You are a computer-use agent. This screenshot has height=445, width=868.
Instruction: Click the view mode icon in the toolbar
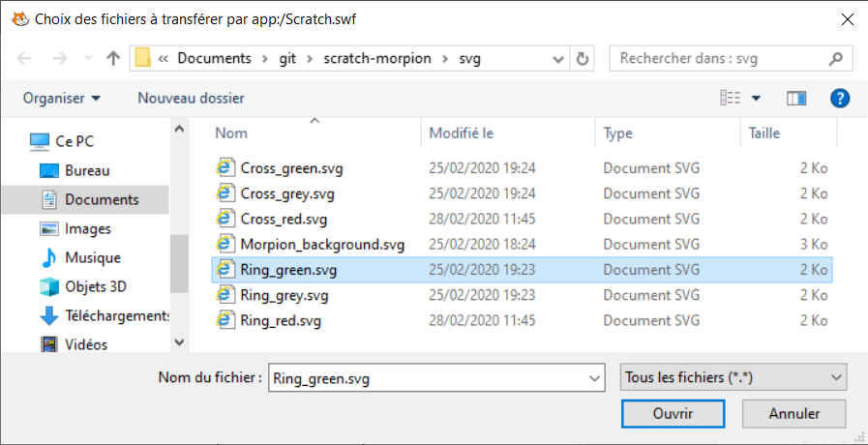(731, 98)
